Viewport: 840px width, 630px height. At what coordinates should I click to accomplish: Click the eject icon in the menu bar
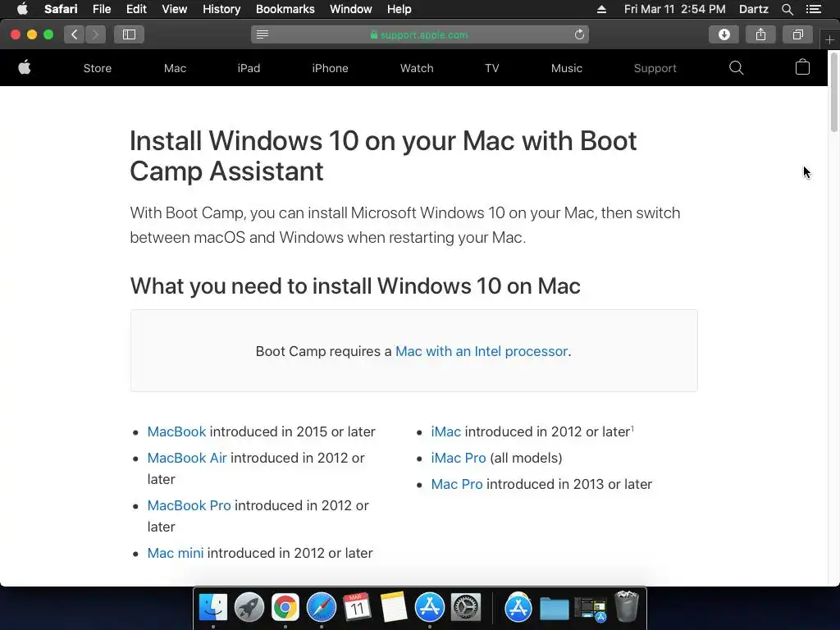tap(601, 9)
